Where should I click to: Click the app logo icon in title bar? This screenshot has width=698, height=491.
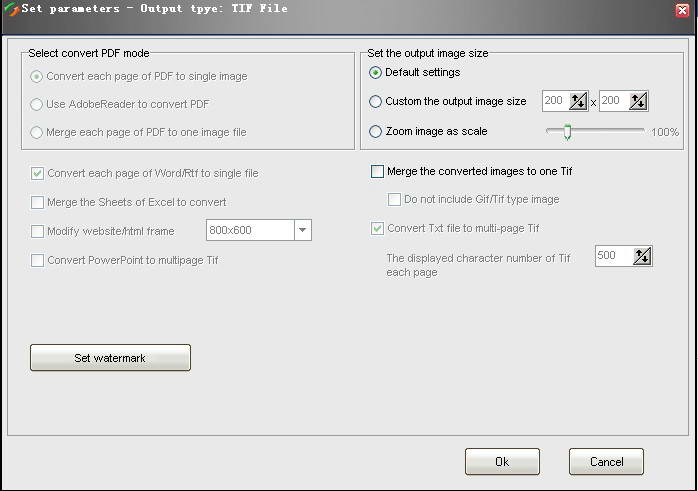11,9
